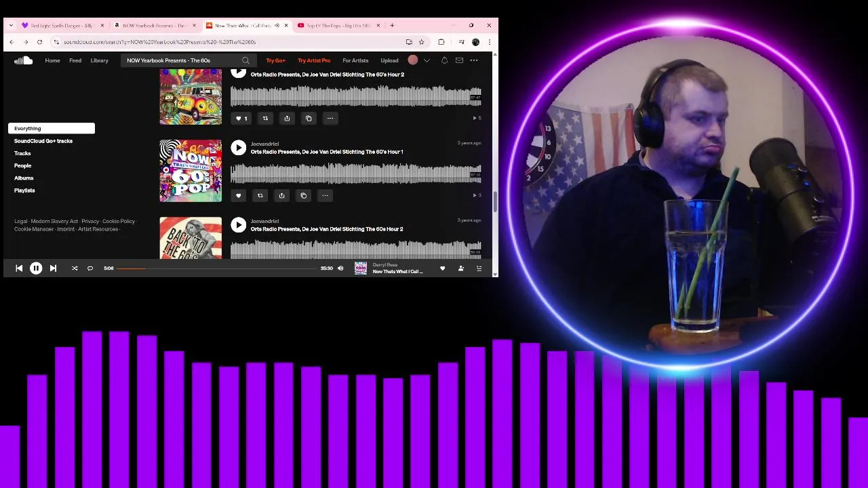Filter search results by People
This screenshot has height=488, width=868.
[23, 165]
